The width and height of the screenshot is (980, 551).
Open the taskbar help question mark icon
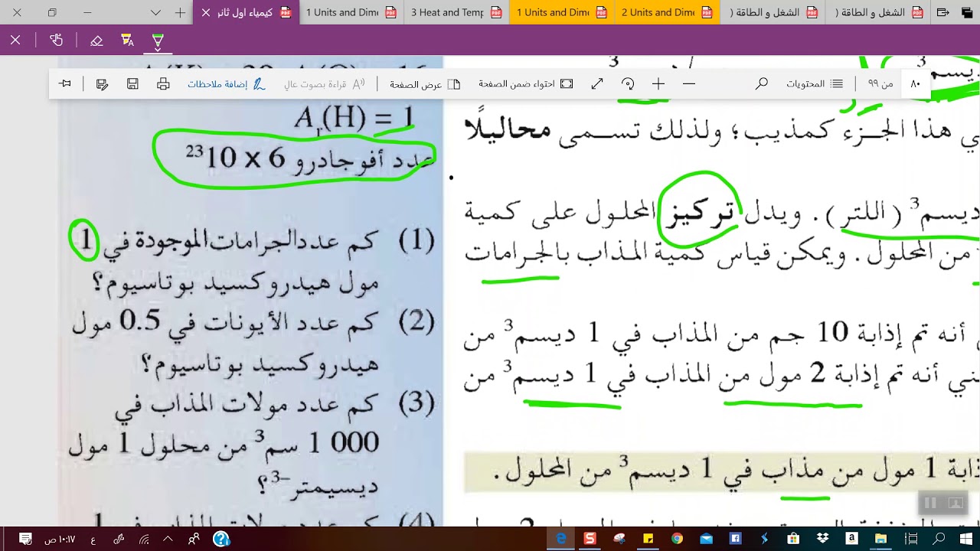221,539
